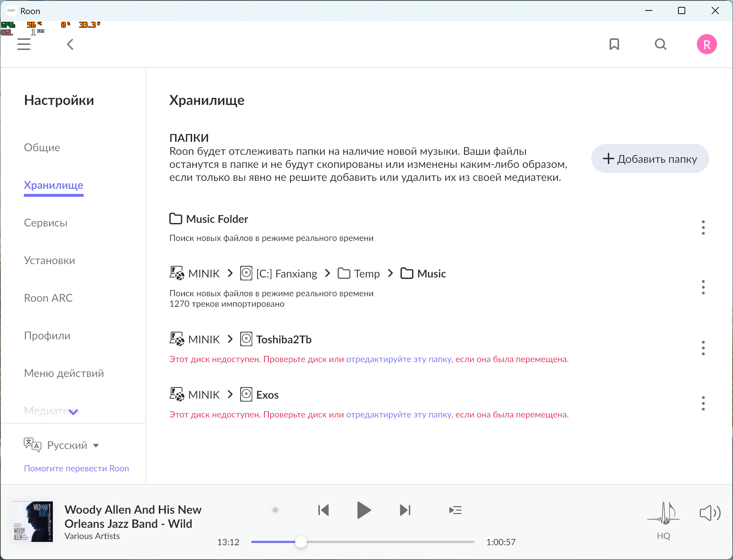
Task: Open bookmarks from the top bar
Action: click(614, 44)
